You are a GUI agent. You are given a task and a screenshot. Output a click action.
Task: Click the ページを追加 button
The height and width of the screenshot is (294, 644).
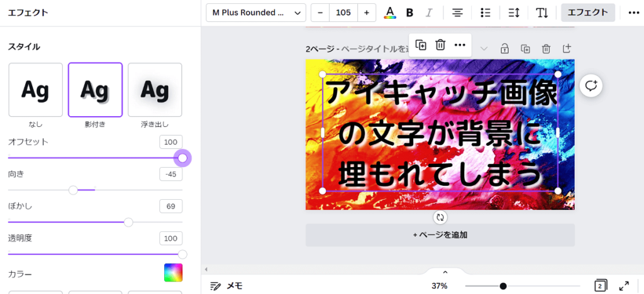click(x=440, y=235)
